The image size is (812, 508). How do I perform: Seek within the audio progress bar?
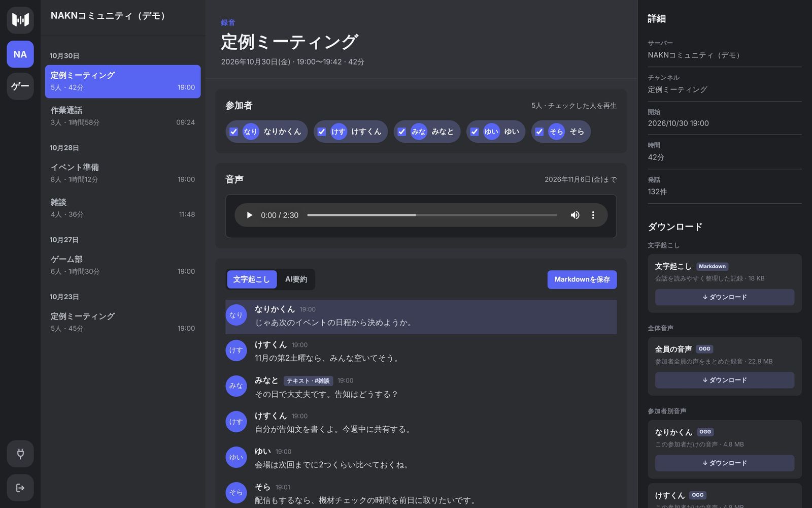432,215
